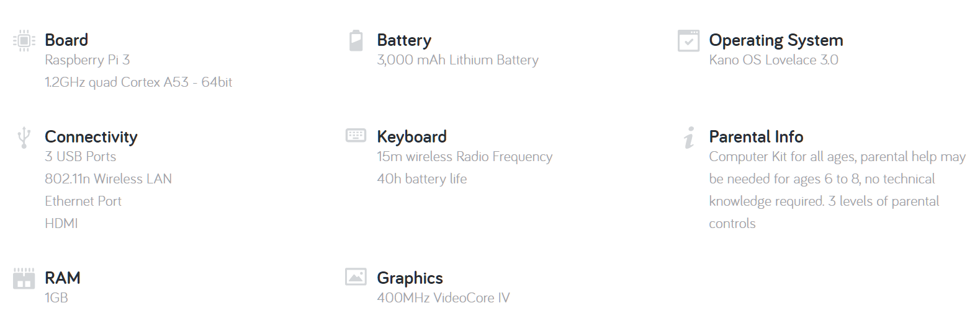The image size is (980, 321).
Task: Click the RAM heading
Action: [x=63, y=278]
